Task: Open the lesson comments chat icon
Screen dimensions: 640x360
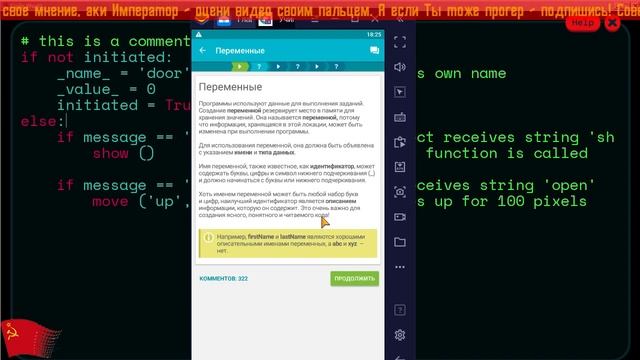Action: point(374,50)
